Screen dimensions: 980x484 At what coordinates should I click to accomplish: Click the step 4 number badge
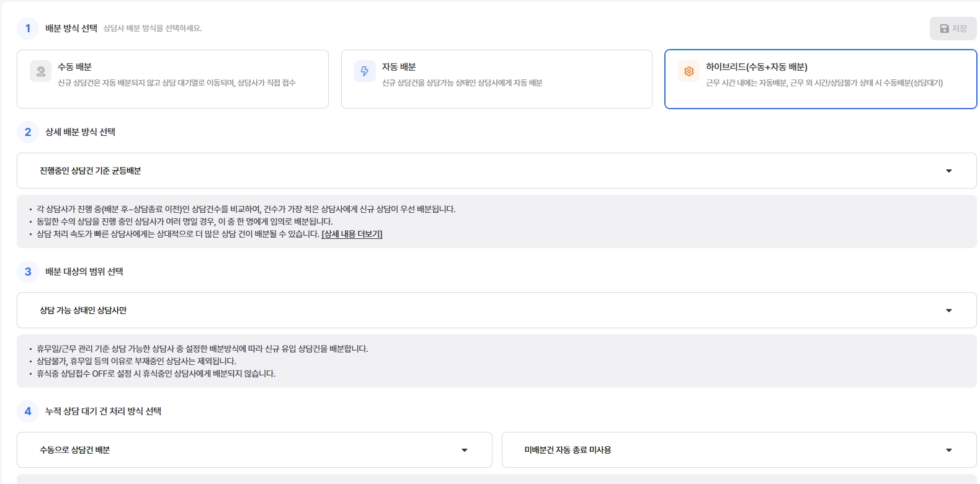[28, 411]
